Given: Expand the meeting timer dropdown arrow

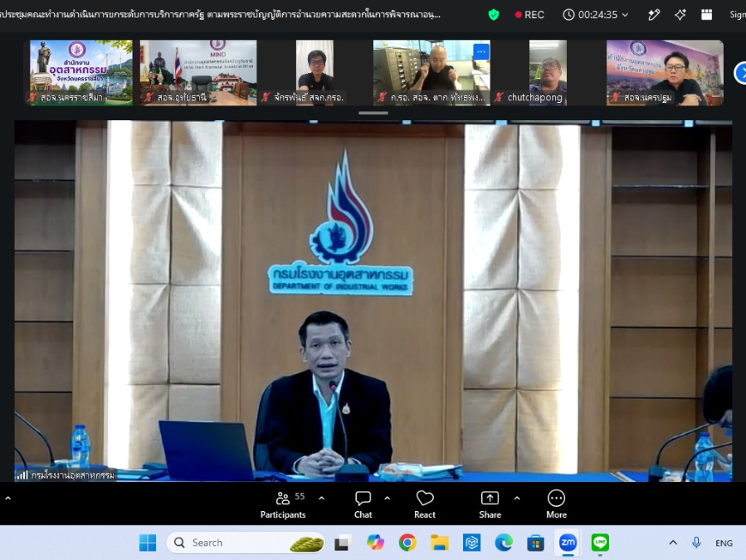Looking at the screenshot, I should (x=625, y=15).
